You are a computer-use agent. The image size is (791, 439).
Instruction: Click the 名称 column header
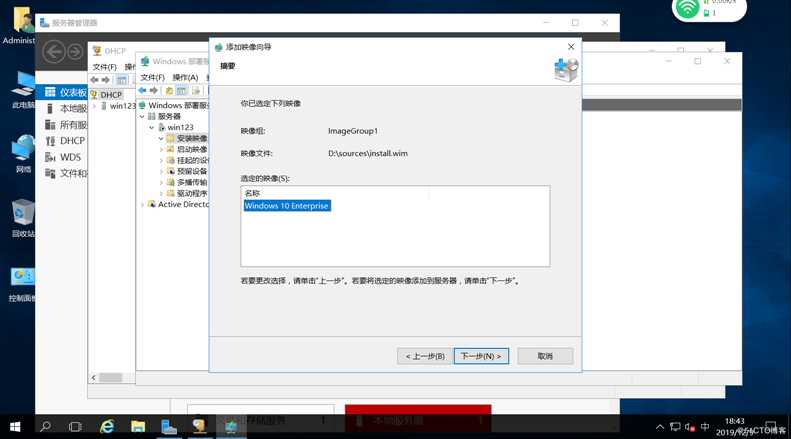252,193
